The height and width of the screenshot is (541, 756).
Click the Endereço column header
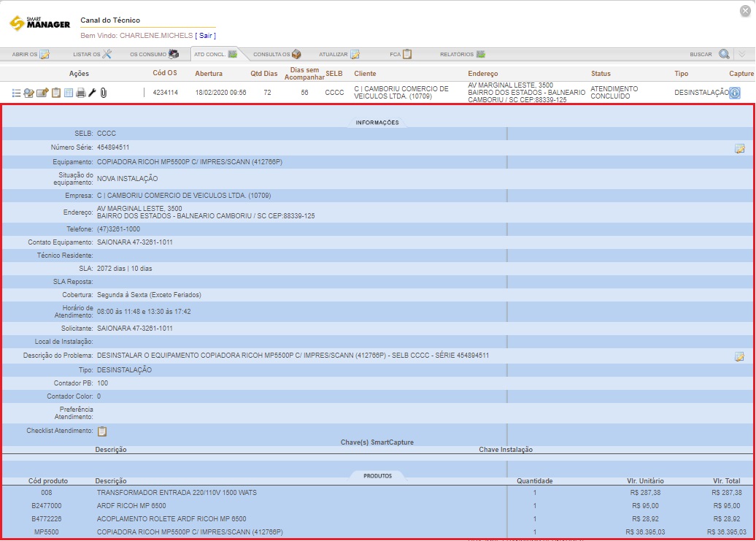click(x=482, y=74)
